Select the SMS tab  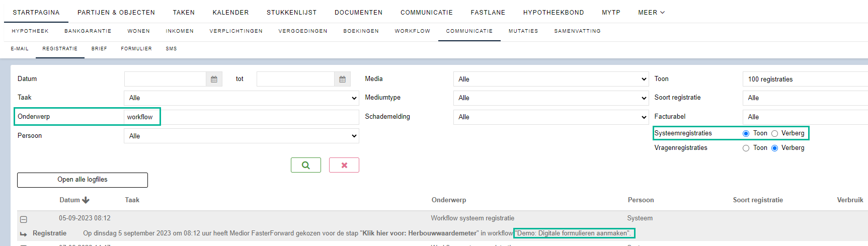pos(171,49)
